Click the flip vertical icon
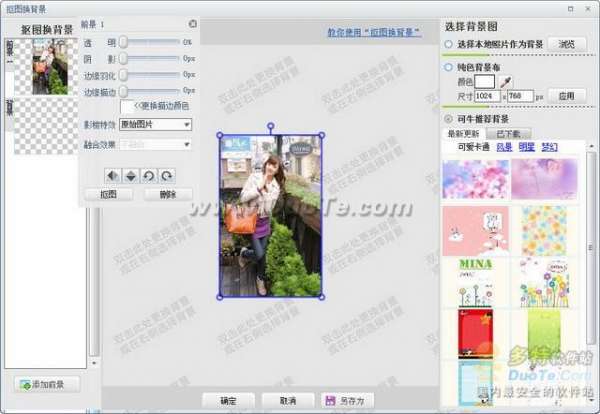The width and height of the screenshot is (600, 414). pos(131,175)
